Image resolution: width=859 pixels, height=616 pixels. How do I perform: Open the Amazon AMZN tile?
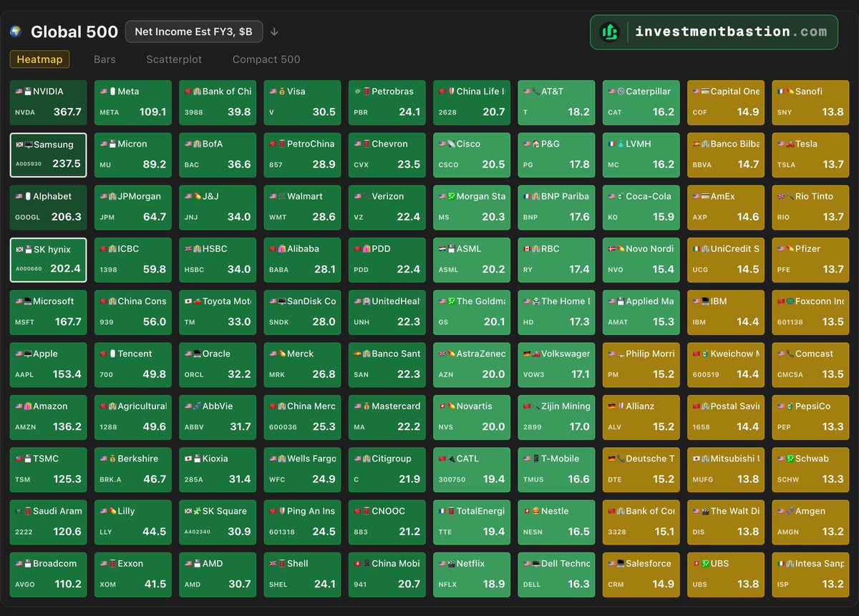(x=48, y=417)
